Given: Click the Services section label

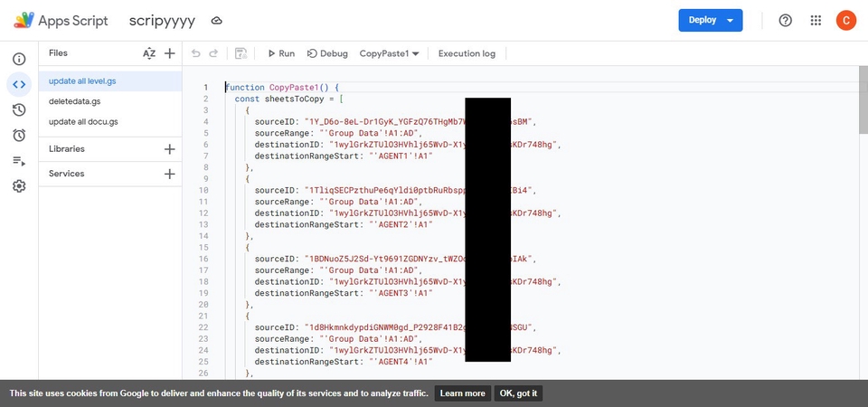Looking at the screenshot, I should click(66, 174).
